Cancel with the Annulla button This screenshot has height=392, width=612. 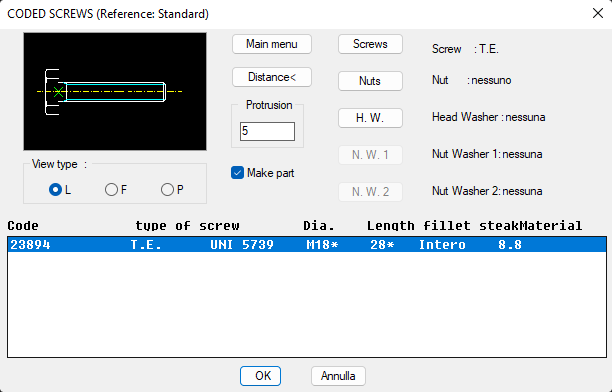point(338,376)
